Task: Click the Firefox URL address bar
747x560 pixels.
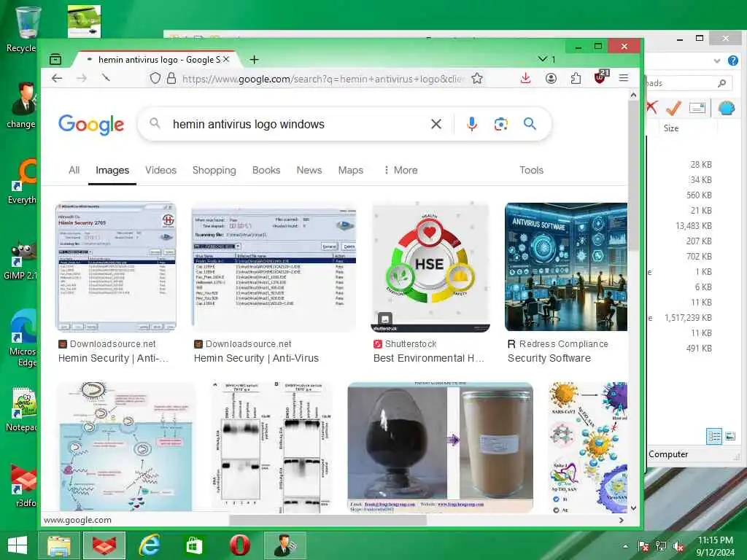Action: [x=322, y=79]
